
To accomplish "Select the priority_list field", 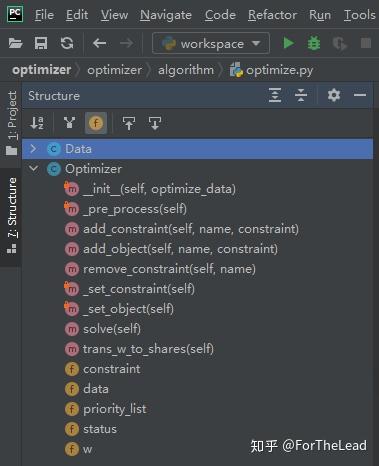I will click(x=197, y=409).
